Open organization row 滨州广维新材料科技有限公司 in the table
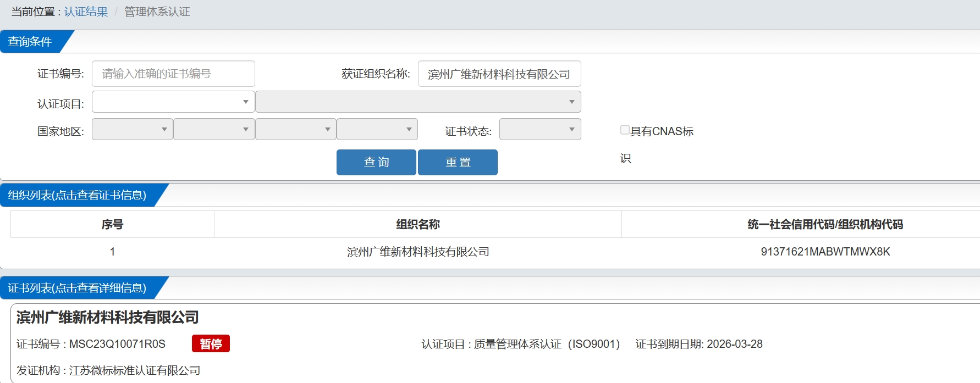This screenshot has height=383, width=980. pyautogui.click(x=418, y=252)
